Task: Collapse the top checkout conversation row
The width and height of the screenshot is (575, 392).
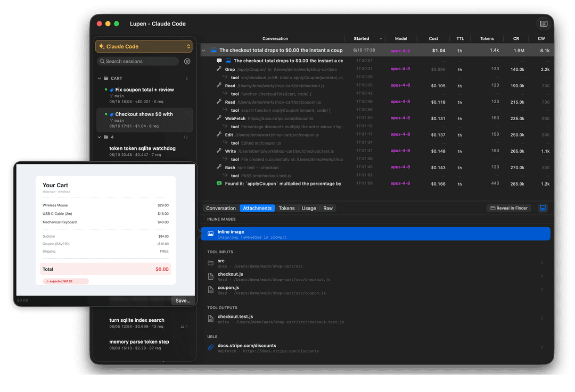Action: 203,51
